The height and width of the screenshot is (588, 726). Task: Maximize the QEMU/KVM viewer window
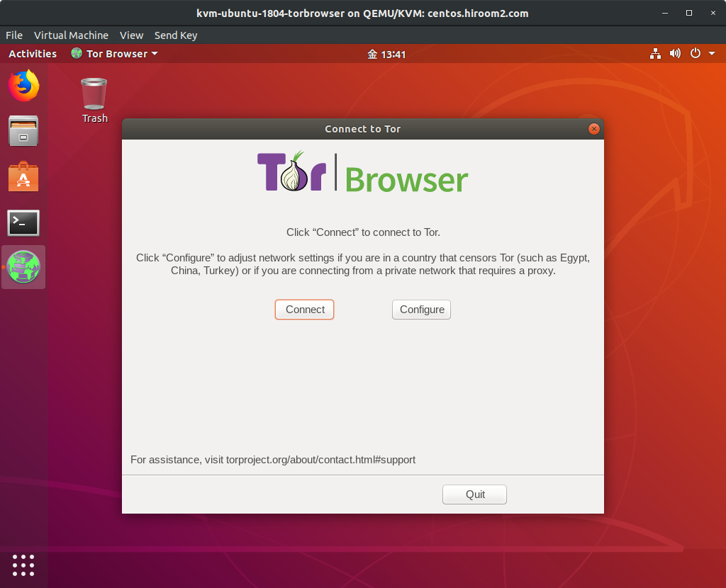coord(689,13)
